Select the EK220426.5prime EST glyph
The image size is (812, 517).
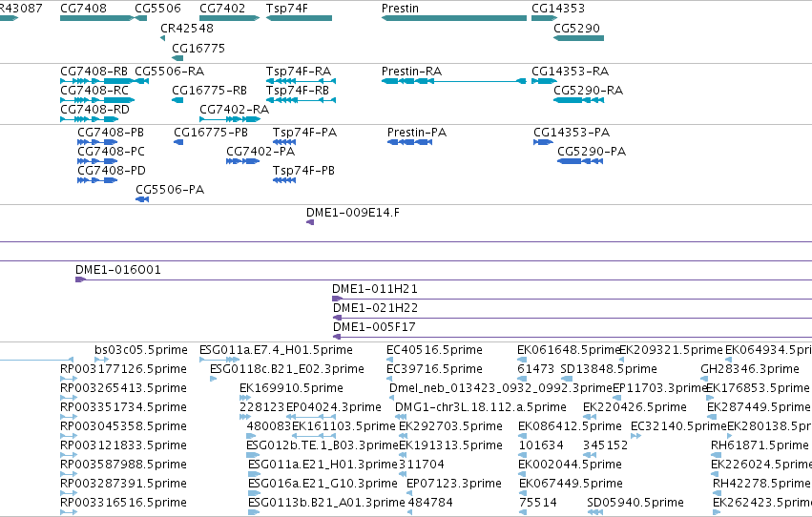click(x=590, y=418)
